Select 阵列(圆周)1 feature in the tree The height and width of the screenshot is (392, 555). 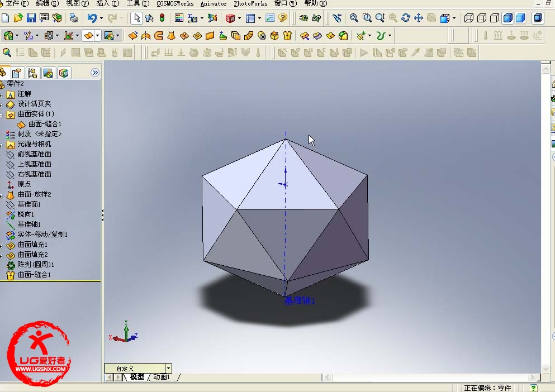(36, 264)
